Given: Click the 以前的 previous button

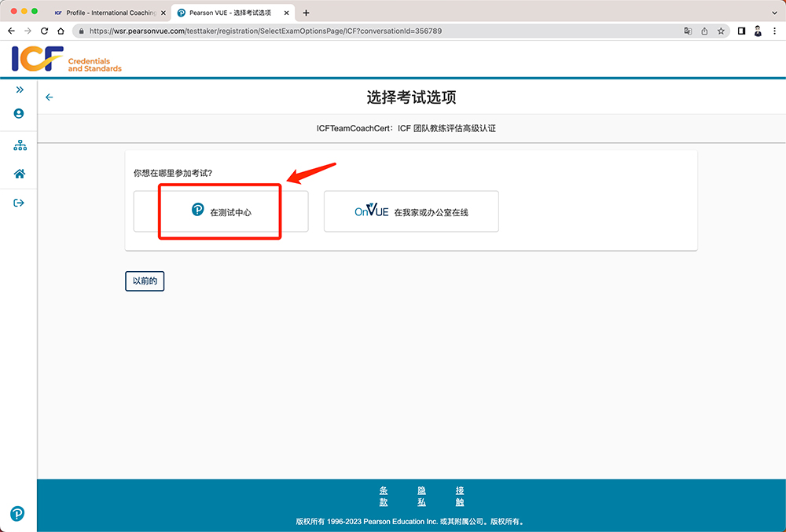Looking at the screenshot, I should [145, 281].
